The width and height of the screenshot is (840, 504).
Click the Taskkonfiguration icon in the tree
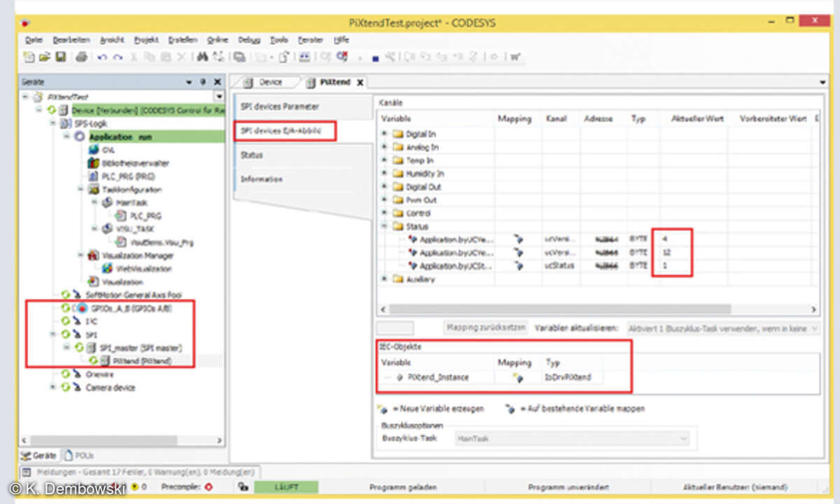(94, 190)
